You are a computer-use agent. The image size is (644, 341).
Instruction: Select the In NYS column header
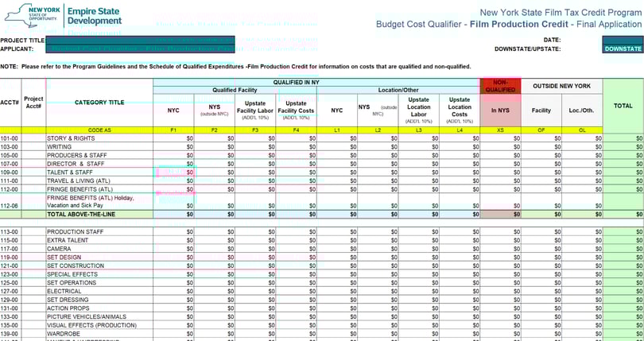point(500,110)
